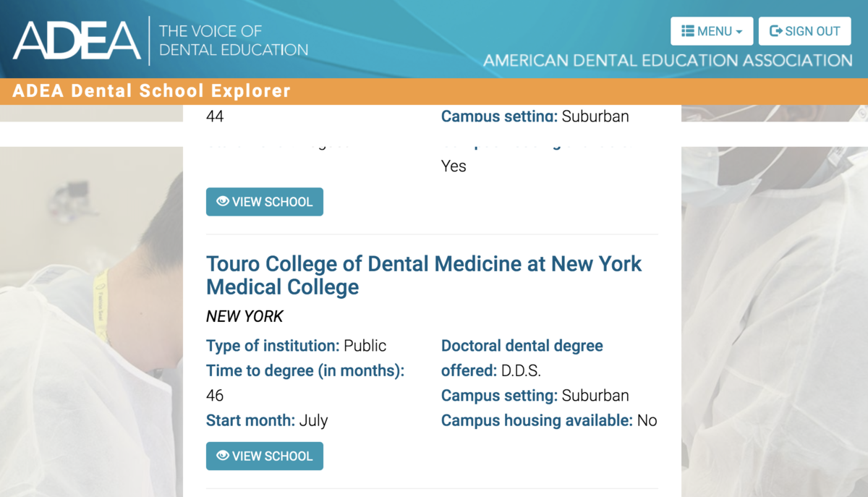Click The Voice of Dental Education tagline
Viewport: 868px width, 497px height.
click(x=233, y=41)
